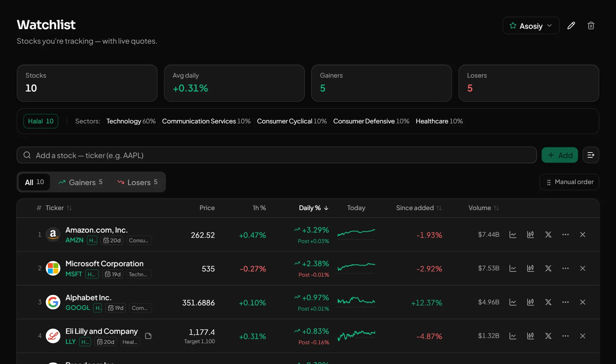Open more options for Amazon row
The height and width of the screenshot is (364, 616).
coord(566,235)
